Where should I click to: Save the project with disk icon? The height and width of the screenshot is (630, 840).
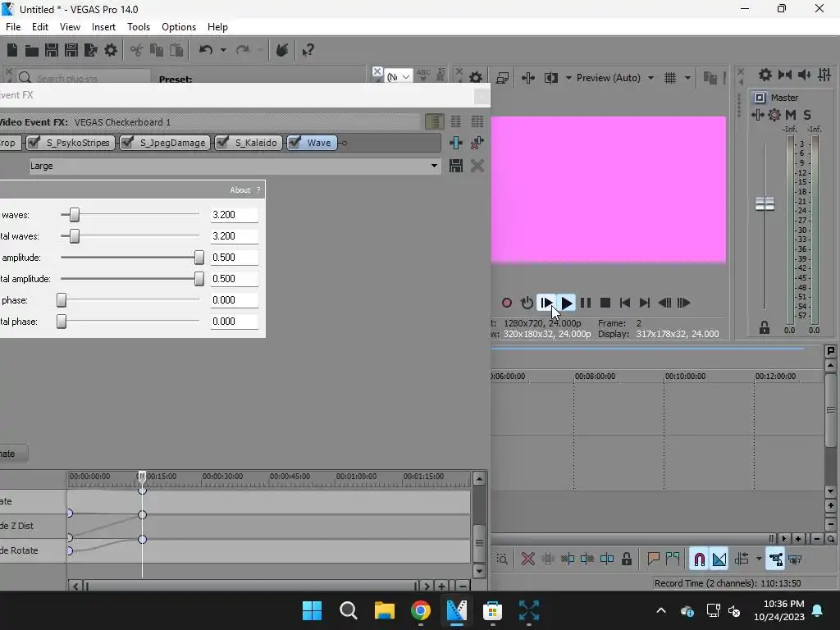tap(52, 50)
